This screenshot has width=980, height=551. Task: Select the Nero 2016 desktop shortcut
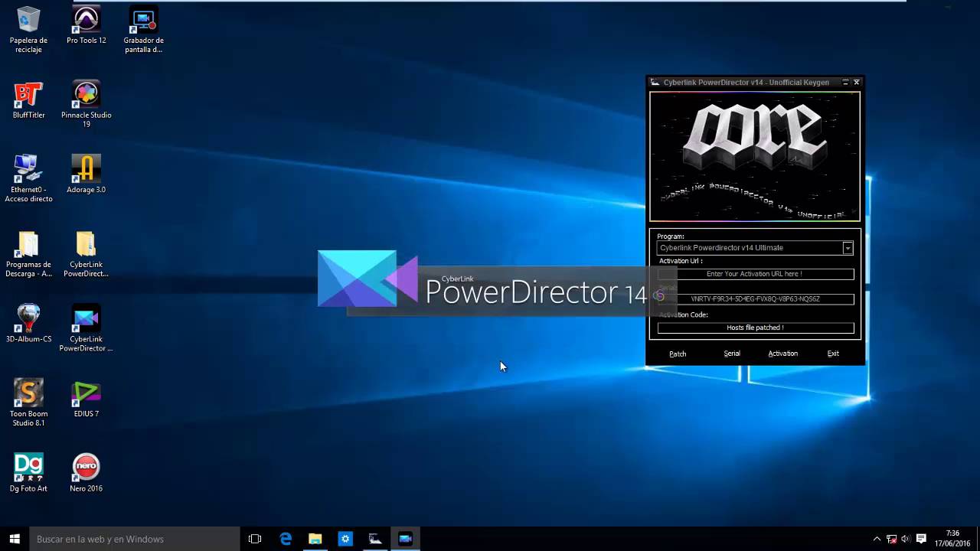[x=86, y=473]
